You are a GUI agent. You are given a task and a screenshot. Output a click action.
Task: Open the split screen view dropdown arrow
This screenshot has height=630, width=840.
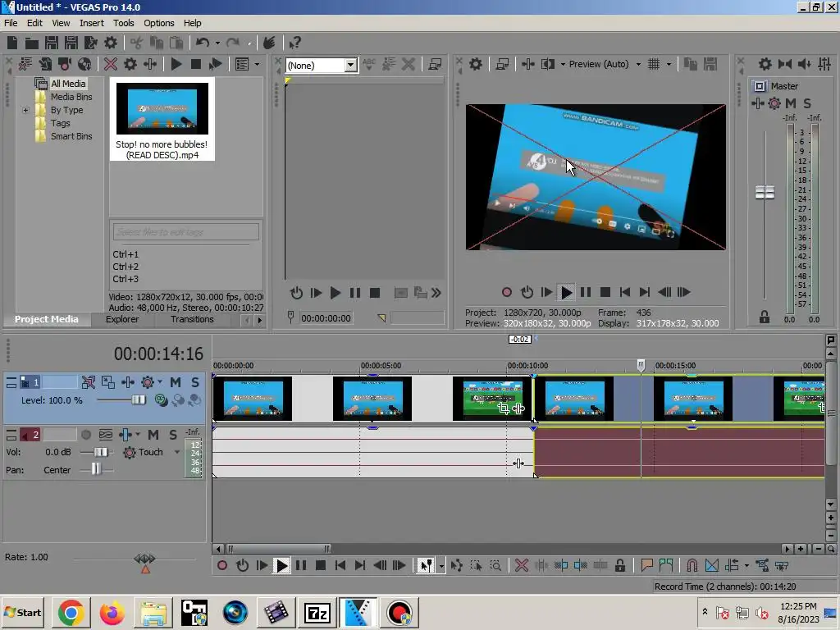(563, 64)
